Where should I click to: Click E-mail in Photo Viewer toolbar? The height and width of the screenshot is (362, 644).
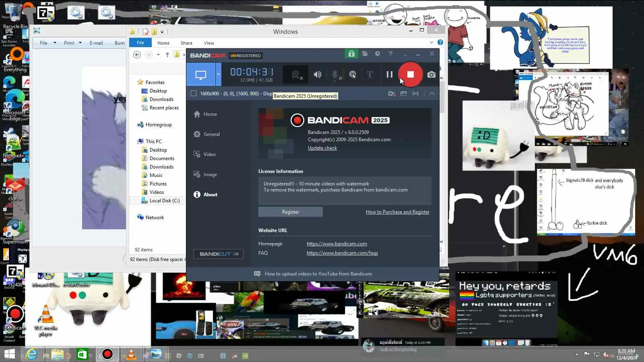96,43
